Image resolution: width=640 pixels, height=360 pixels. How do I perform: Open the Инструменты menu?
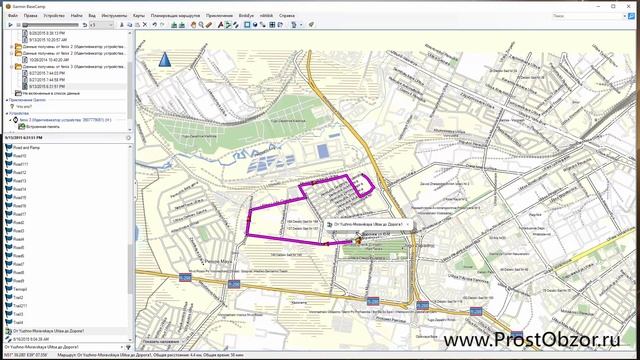pyautogui.click(x=114, y=16)
